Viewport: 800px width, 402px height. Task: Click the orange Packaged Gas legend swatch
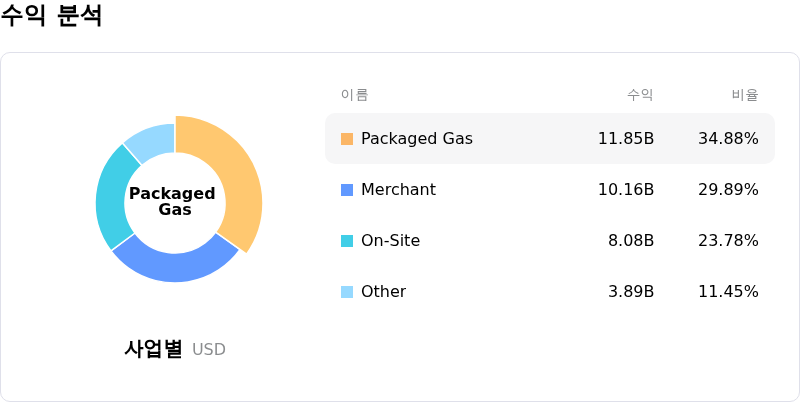[347, 139]
